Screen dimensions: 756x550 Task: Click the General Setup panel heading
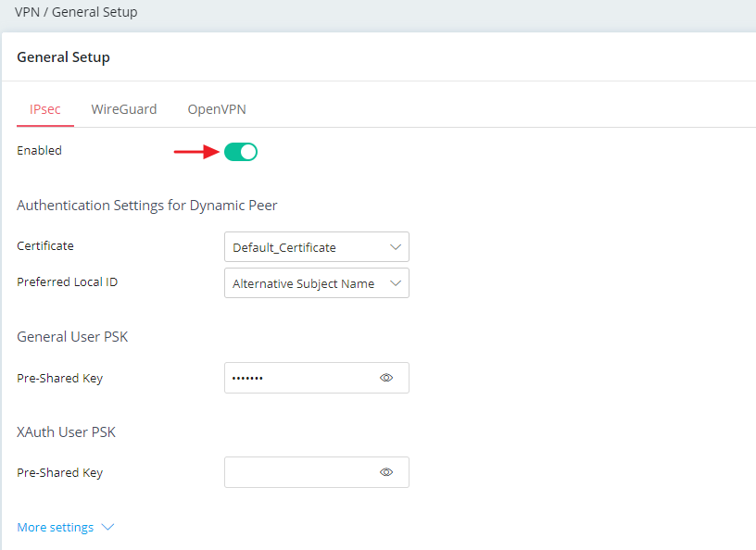(63, 57)
